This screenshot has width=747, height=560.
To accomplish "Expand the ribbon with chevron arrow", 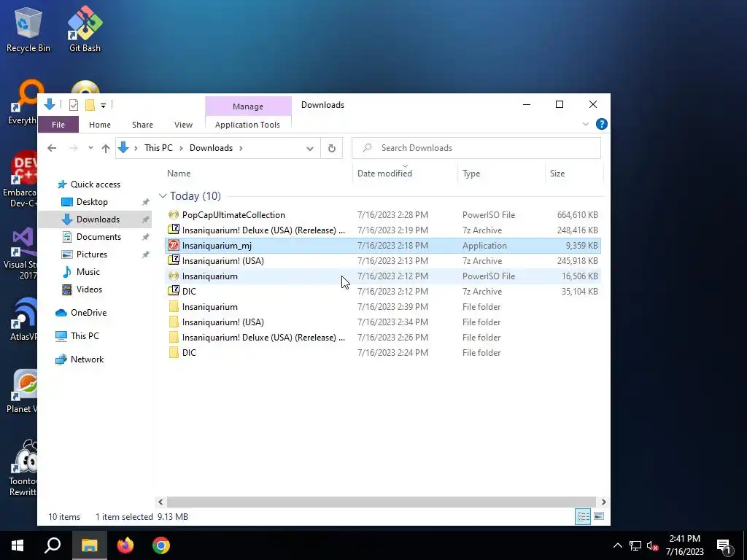I will click(586, 124).
